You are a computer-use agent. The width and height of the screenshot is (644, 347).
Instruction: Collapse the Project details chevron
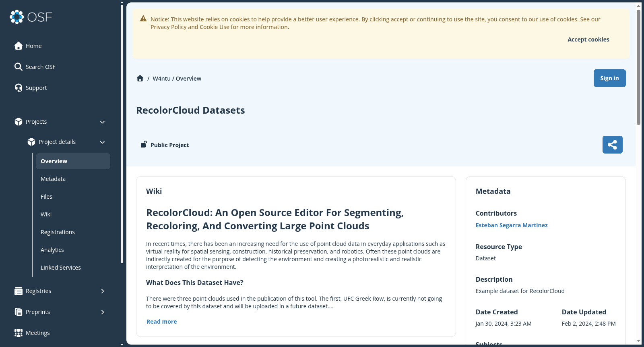pos(102,142)
